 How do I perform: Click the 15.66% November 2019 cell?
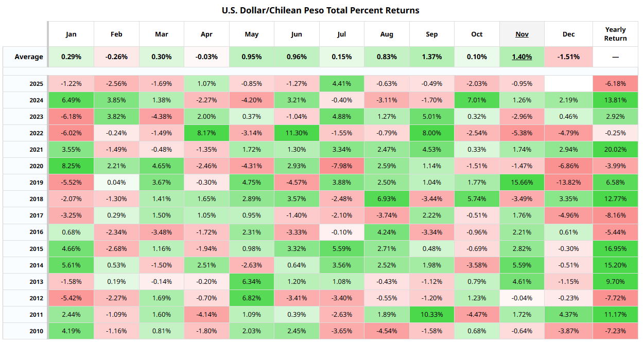[x=522, y=183]
